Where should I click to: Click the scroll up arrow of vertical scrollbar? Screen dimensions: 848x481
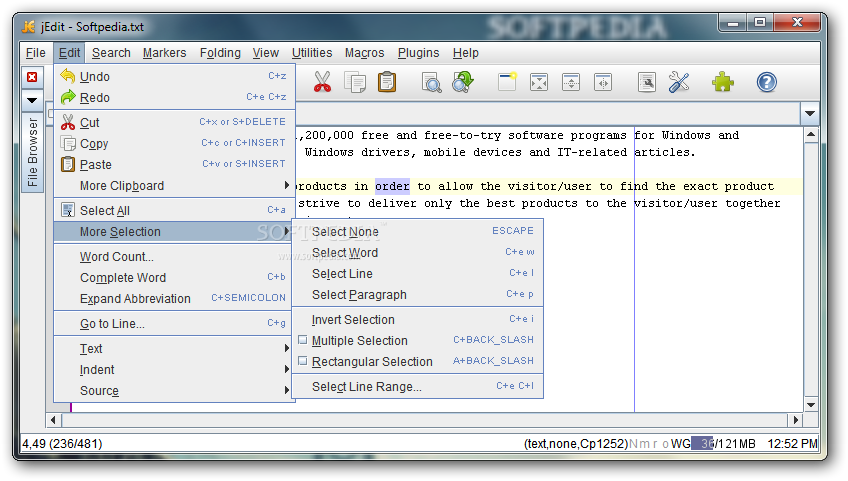click(x=811, y=135)
